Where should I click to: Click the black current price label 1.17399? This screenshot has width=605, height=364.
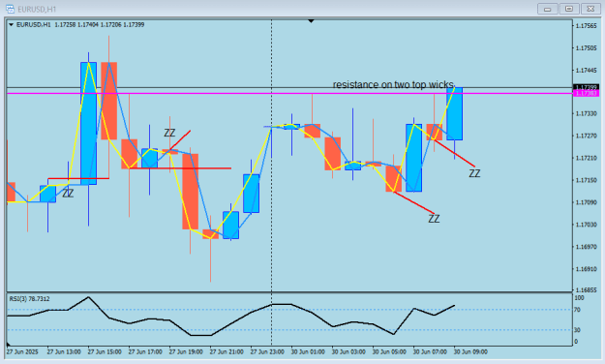tap(586, 87)
